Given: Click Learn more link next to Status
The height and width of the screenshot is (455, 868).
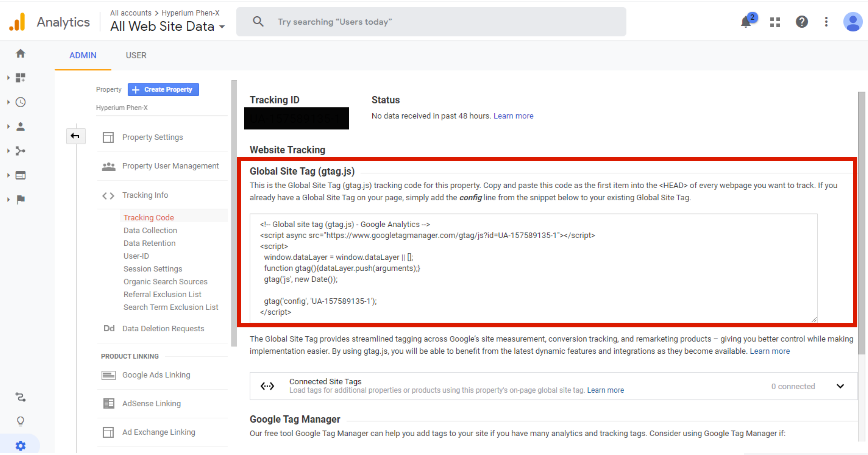Looking at the screenshot, I should point(513,116).
